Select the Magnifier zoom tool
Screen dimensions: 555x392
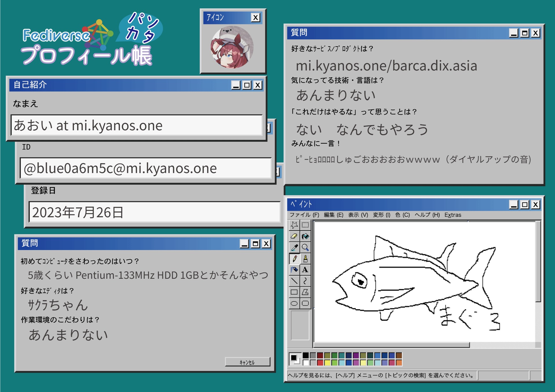pyautogui.click(x=305, y=248)
